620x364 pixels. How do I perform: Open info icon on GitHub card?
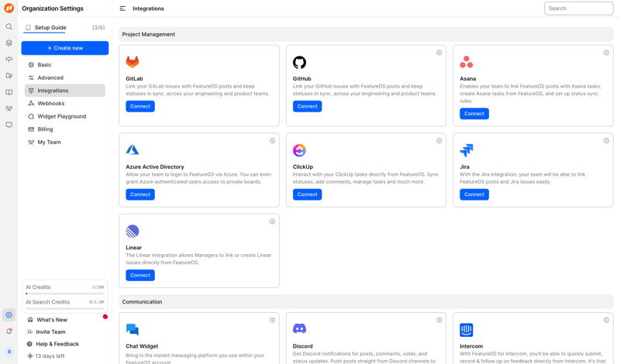439,53
